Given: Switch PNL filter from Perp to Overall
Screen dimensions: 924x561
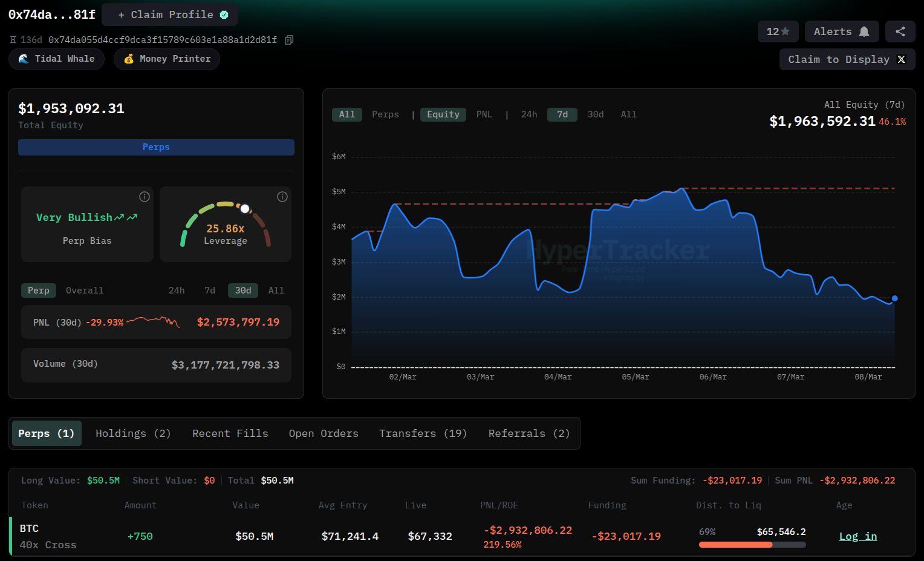Looking at the screenshot, I should (x=84, y=290).
